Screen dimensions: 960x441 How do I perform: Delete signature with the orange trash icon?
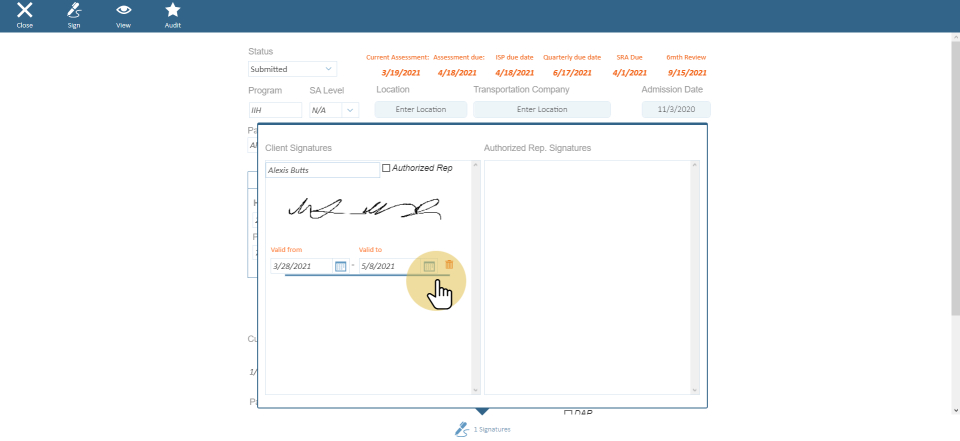(449, 265)
